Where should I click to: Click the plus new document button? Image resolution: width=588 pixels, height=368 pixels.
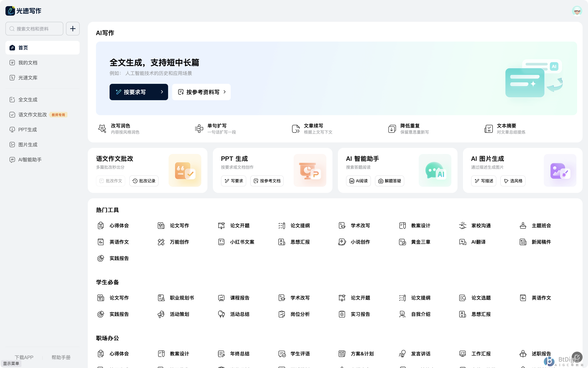(73, 29)
